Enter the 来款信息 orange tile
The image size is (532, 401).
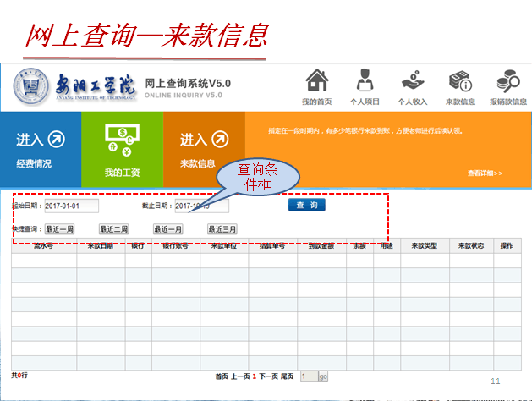[204, 148]
